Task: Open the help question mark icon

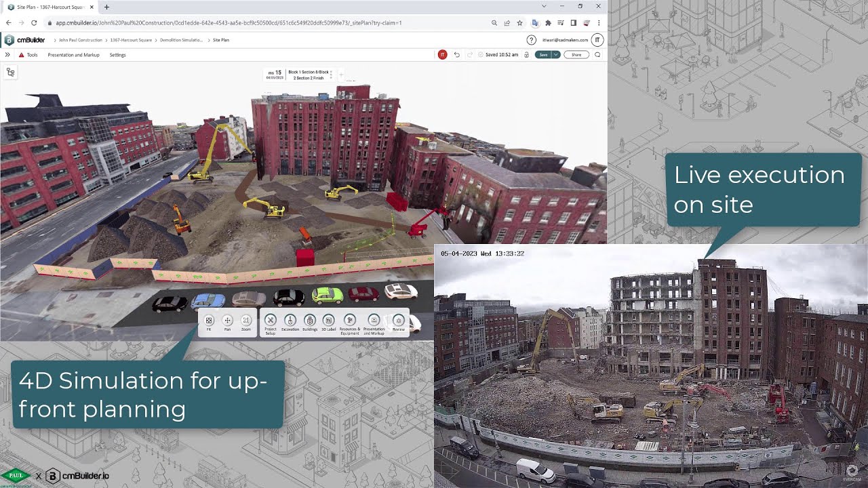Action: (x=532, y=40)
